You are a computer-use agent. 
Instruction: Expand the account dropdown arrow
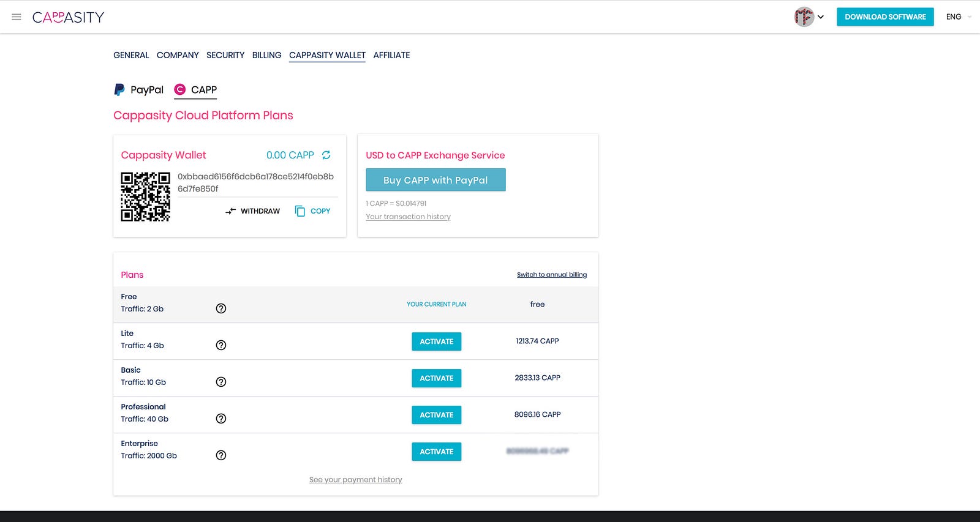click(x=821, y=17)
